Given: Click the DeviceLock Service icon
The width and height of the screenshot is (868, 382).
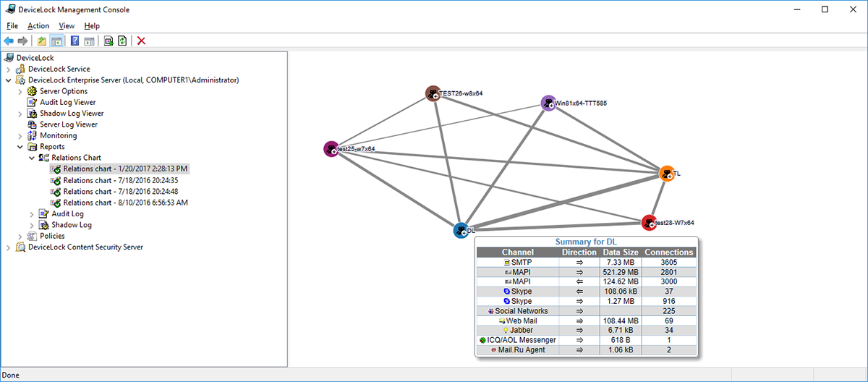Looking at the screenshot, I should (x=20, y=69).
